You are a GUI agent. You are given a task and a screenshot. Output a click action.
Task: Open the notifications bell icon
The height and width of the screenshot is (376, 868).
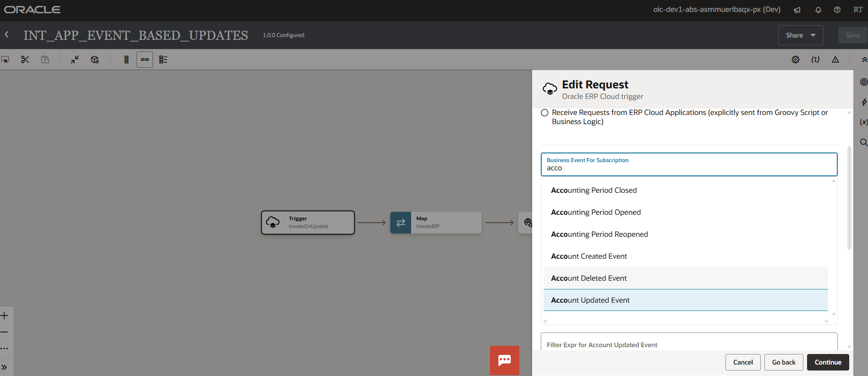(x=818, y=10)
